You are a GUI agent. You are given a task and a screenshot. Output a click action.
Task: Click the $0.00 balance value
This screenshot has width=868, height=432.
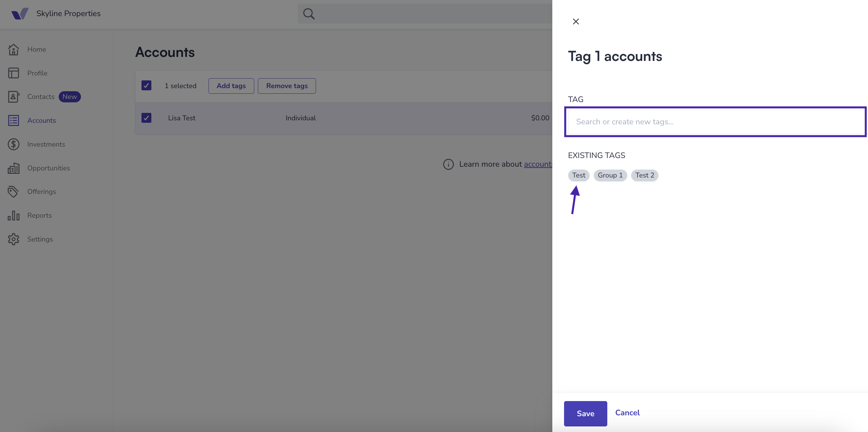click(540, 118)
